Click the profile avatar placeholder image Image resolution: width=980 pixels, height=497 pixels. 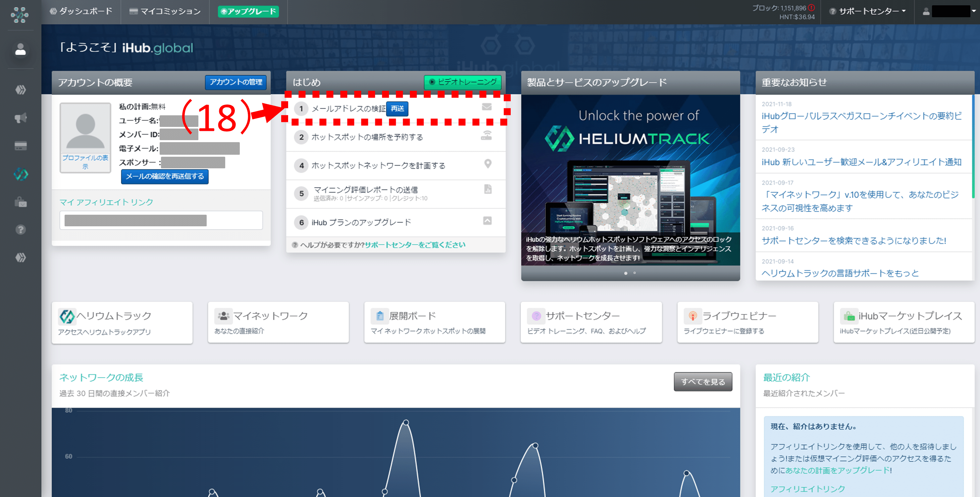pyautogui.click(x=85, y=128)
